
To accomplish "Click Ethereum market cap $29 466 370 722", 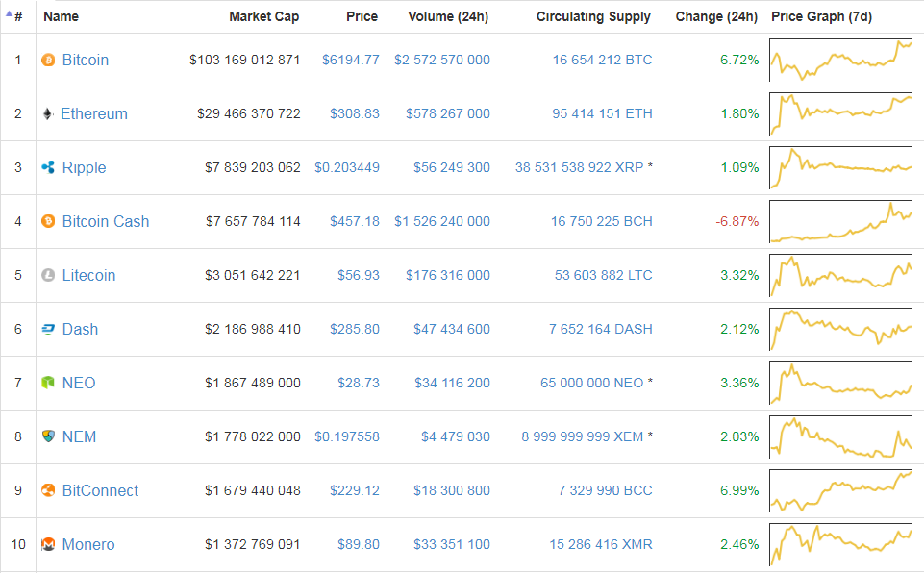I will coord(249,113).
